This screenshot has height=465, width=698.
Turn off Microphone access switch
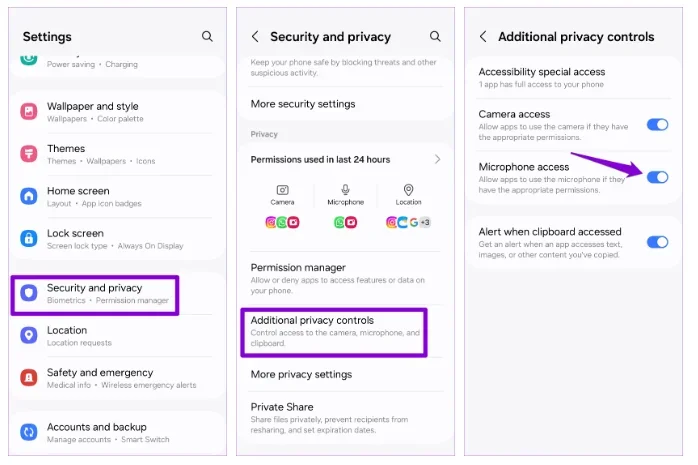point(657,177)
